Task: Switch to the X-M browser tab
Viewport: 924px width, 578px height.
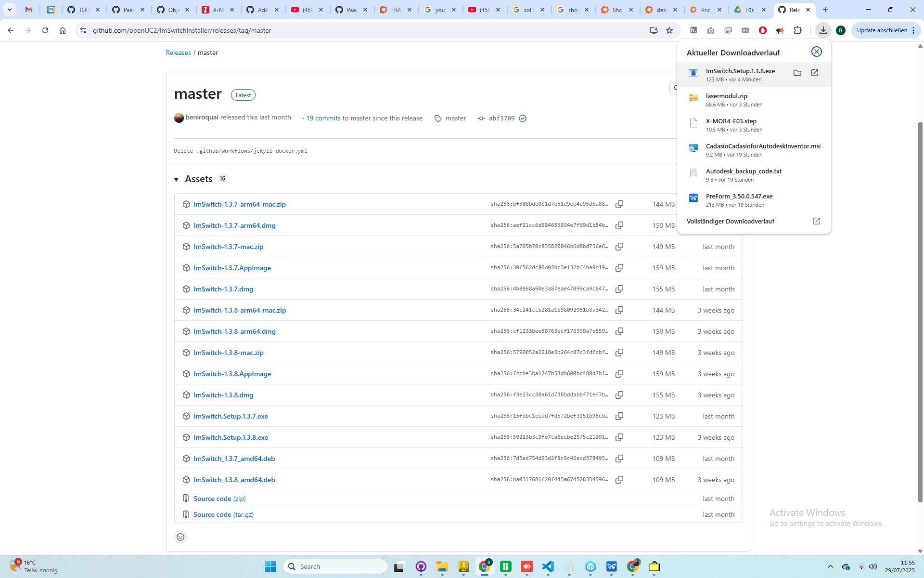Action: (218, 10)
